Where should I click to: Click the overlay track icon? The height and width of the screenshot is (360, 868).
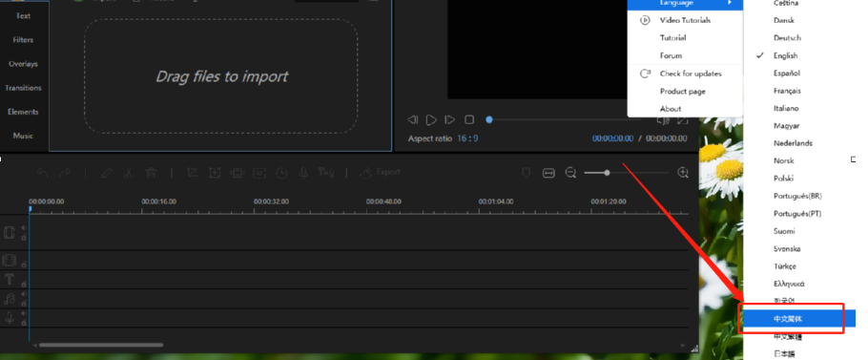[x=10, y=261]
